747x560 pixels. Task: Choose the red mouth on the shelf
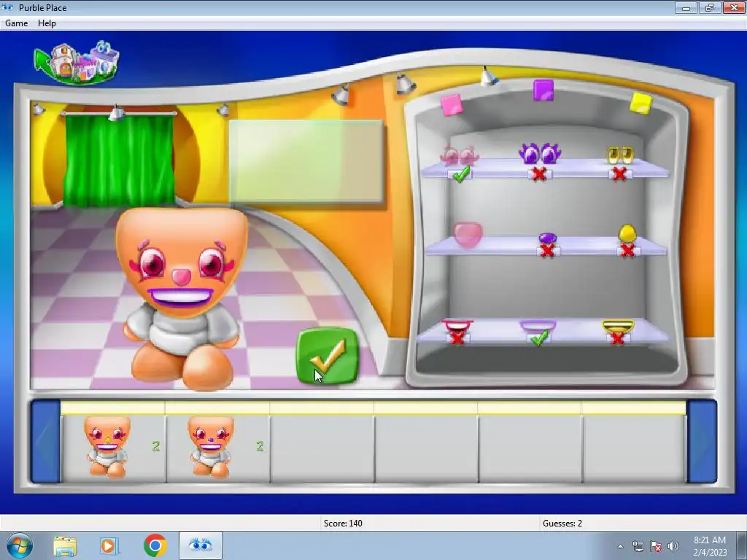click(x=457, y=326)
